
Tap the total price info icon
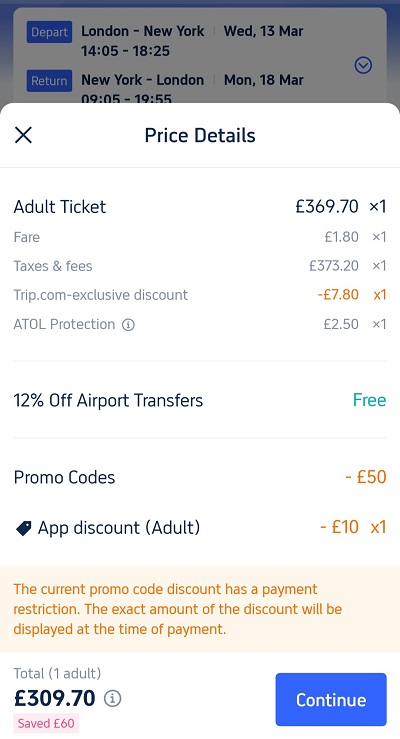(x=112, y=698)
